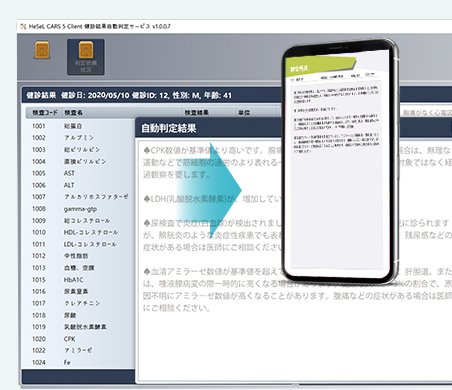Select the HbA1C row
This screenshot has width=452, height=390.
[x=80, y=280]
